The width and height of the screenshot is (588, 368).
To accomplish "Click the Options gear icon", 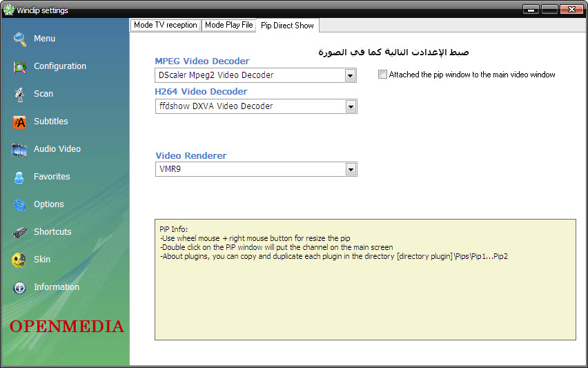I will point(19,205).
